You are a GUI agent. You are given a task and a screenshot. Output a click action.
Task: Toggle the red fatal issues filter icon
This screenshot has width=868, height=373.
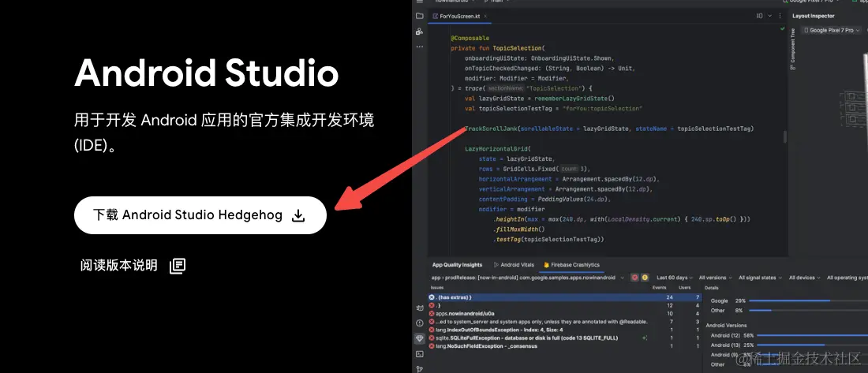click(x=635, y=278)
